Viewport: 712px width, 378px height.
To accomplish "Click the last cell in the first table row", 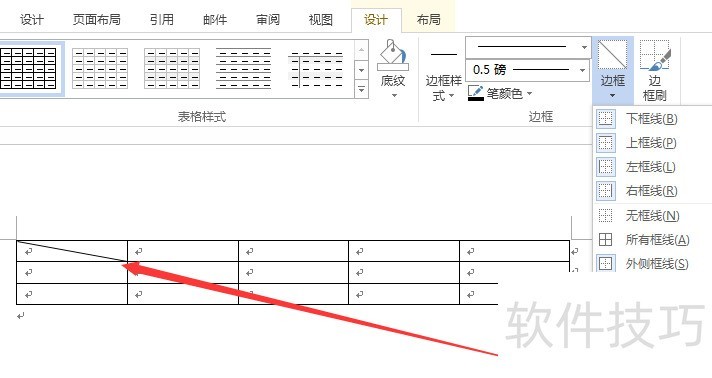I will tap(514, 251).
